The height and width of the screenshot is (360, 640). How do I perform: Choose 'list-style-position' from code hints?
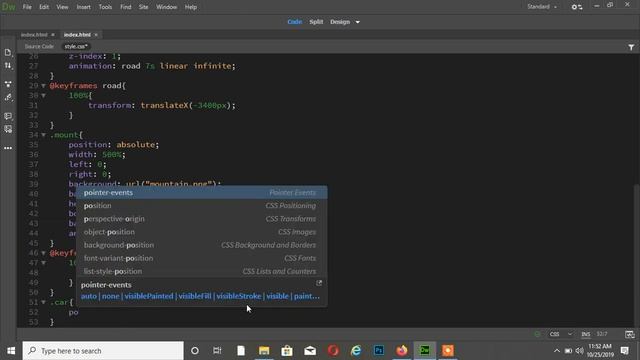pos(202,271)
